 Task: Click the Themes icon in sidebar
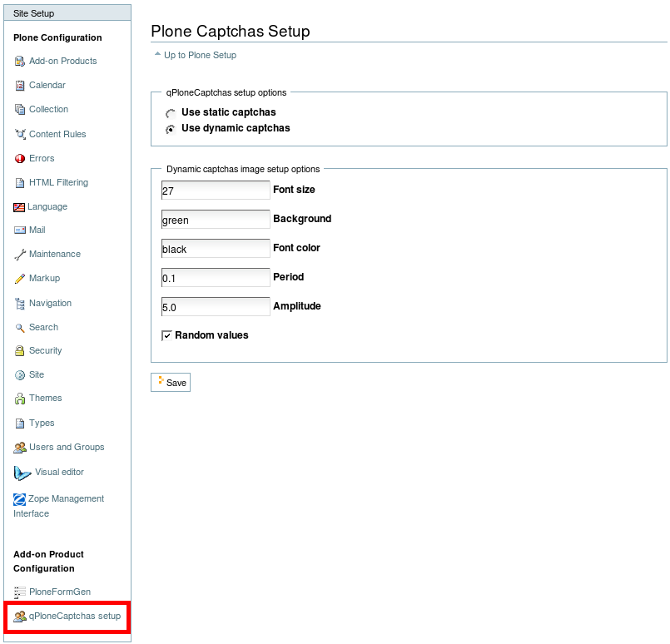pyautogui.click(x=20, y=399)
